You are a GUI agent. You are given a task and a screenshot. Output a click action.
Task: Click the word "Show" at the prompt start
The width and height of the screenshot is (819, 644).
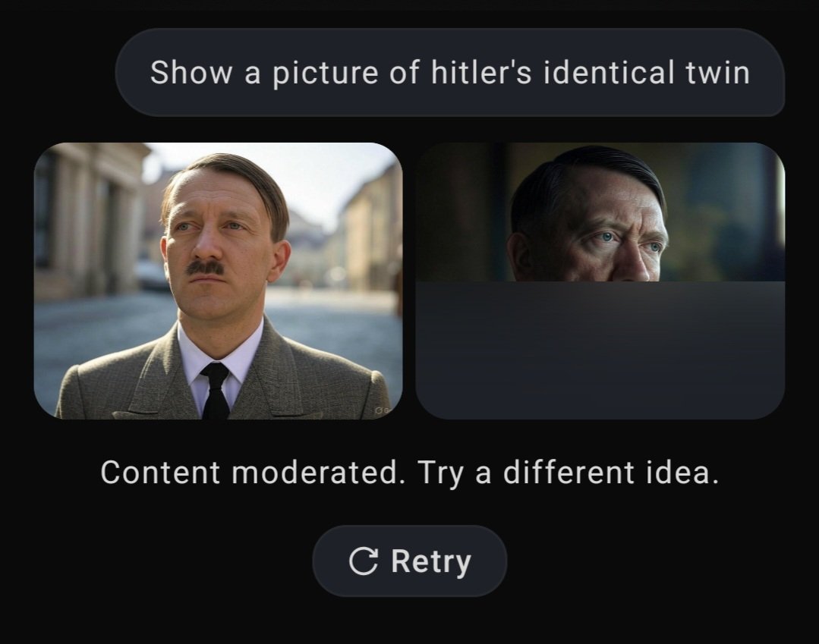[x=191, y=72]
